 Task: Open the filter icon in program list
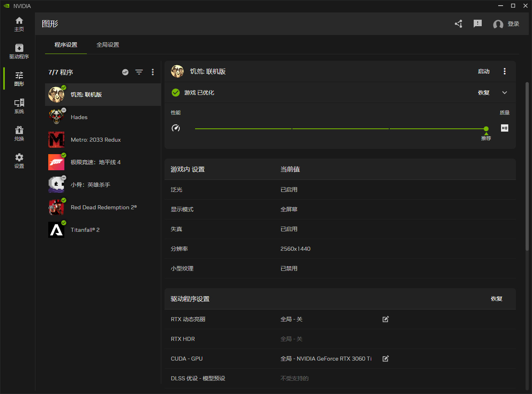(139, 72)
